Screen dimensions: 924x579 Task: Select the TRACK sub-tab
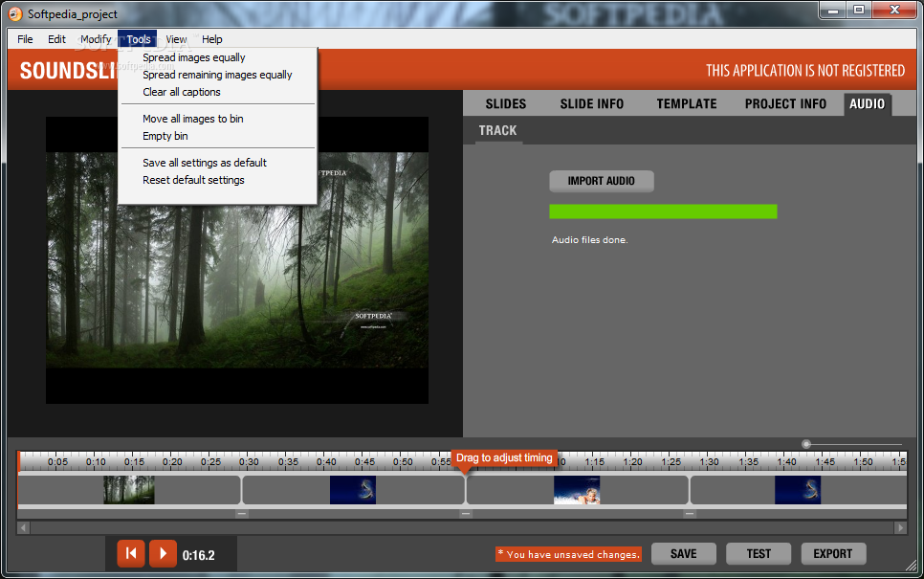498,131
